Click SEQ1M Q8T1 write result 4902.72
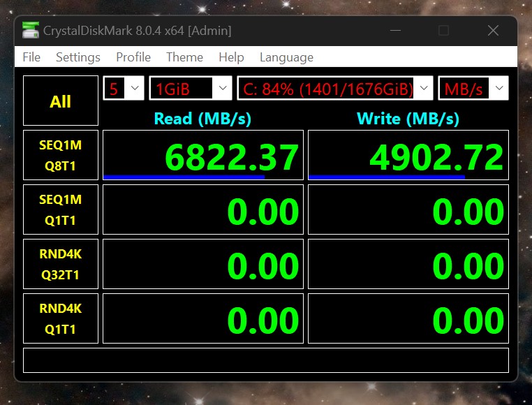532x405 pixels. point(408,155)
